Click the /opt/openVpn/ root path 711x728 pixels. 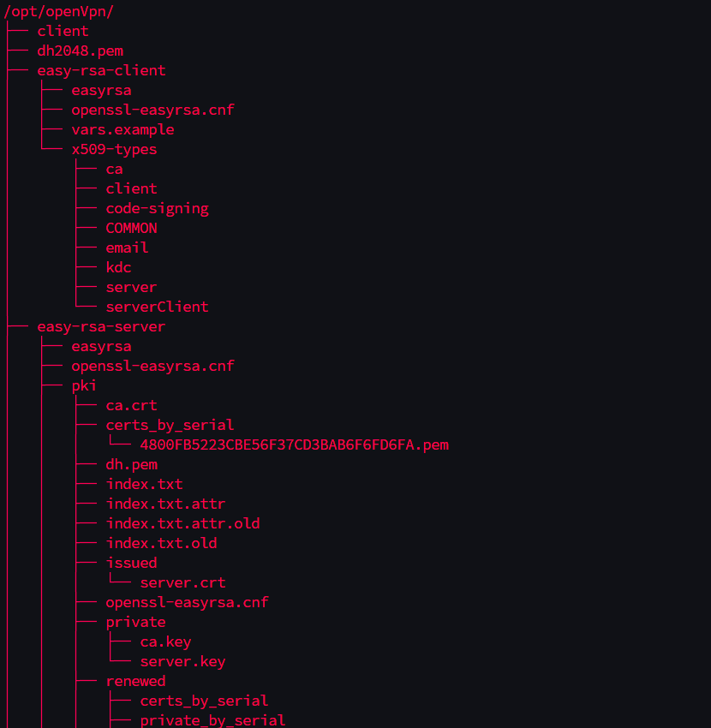pyautogui.click(x=58, y=12)
